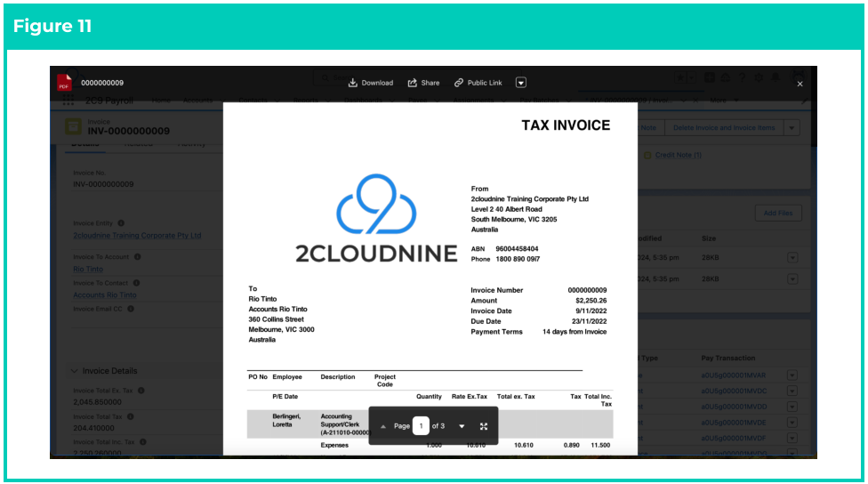
Task: Open row menu for a0U5g000001MVDE
Action: pyautogui.click(x=792, y=423)
